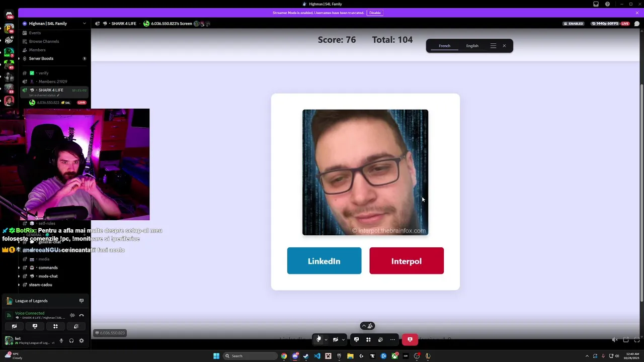Stop watching with the red button

point(410,339)
